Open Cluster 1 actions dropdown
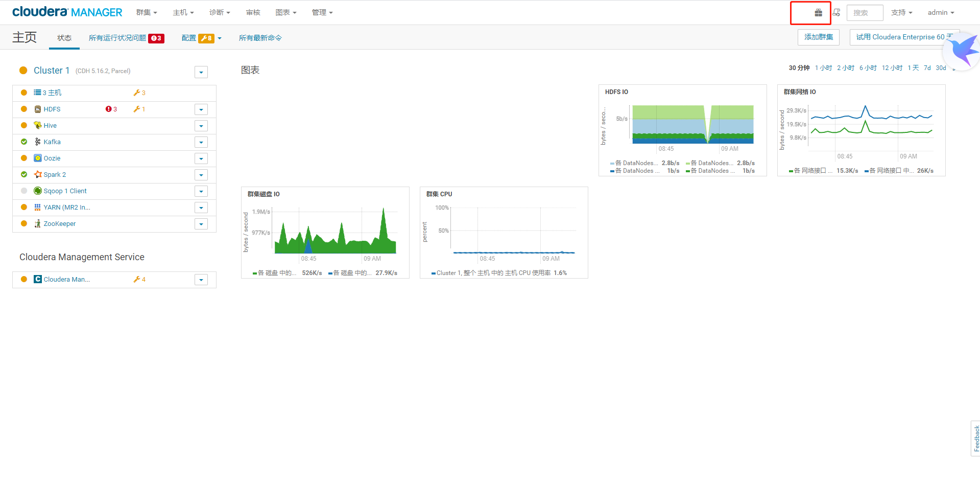980x480 pixels. click(201, 72)
